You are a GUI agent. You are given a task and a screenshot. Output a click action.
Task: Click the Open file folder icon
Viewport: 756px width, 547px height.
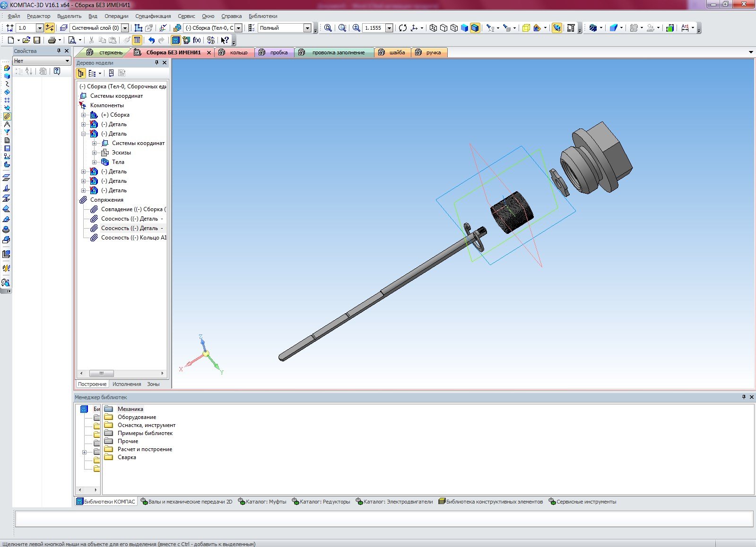[26, 40]
